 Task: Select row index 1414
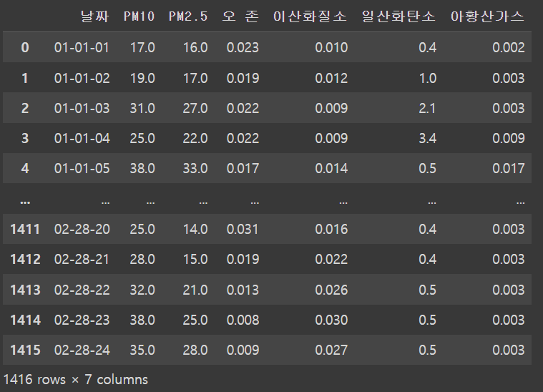(25, 320)
